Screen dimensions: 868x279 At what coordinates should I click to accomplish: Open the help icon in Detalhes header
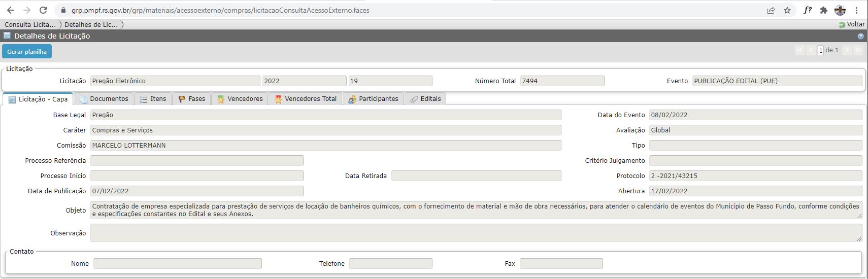click(860, 37)
